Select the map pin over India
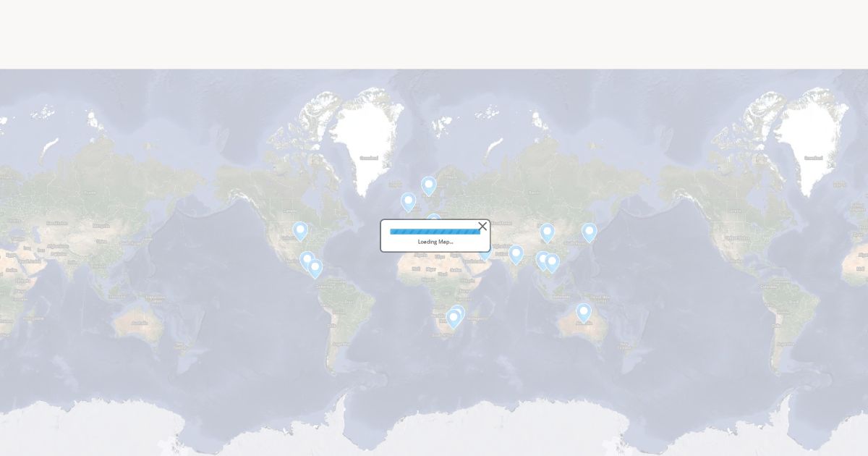Screen dimensions: 868x456 [516, 255]
